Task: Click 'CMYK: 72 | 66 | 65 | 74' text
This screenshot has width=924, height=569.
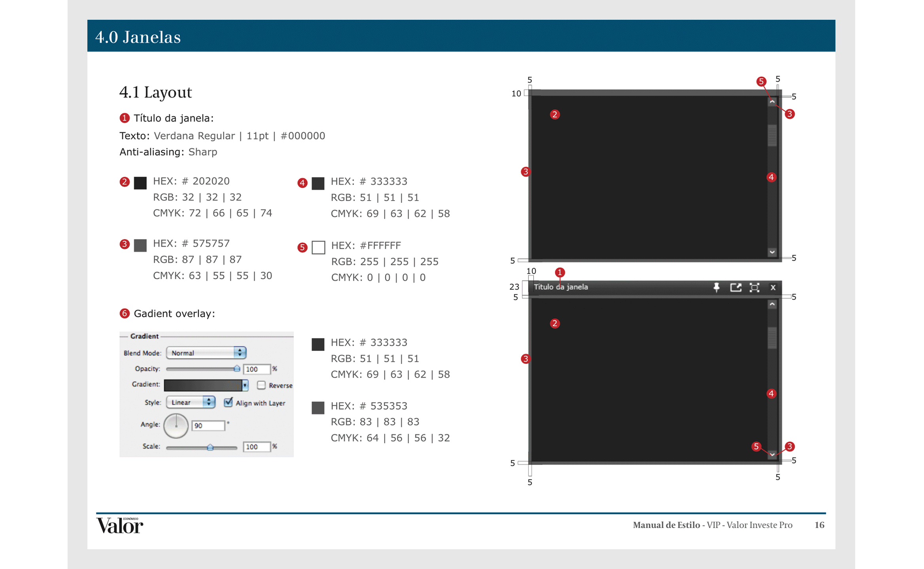Action: pos(212,213)
